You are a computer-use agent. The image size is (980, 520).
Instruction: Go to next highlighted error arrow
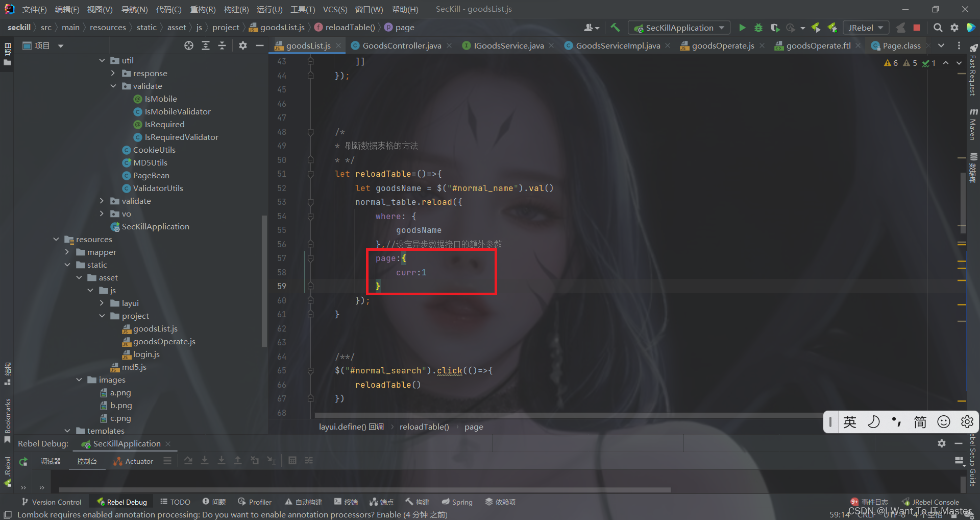point(959,63)
